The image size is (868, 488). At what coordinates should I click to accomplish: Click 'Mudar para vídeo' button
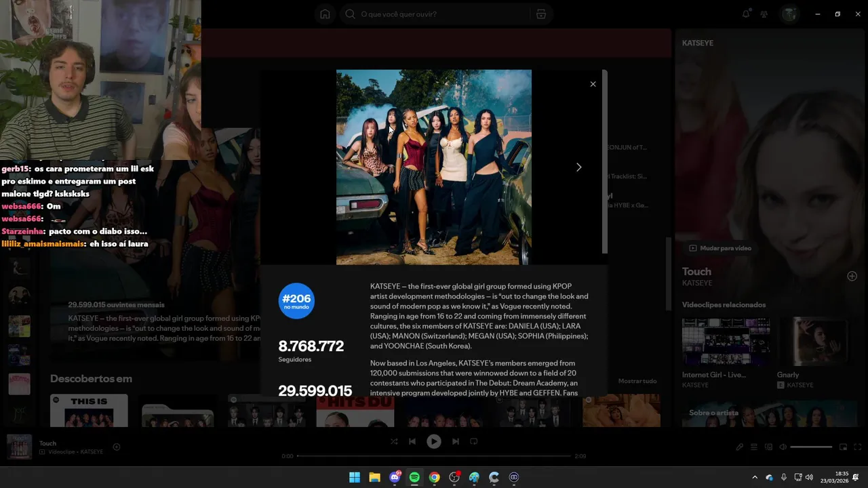tap(720, 248)
